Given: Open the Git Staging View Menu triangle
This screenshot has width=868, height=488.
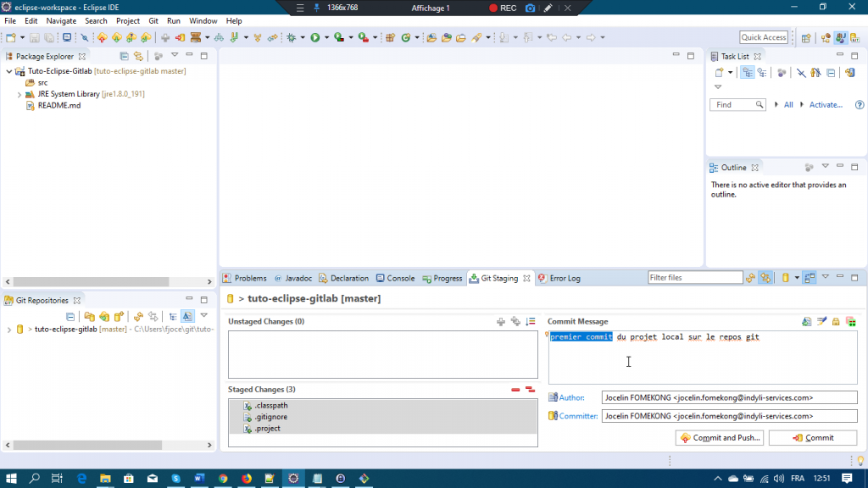Looking at the screenshot, I should click(826, 277).
